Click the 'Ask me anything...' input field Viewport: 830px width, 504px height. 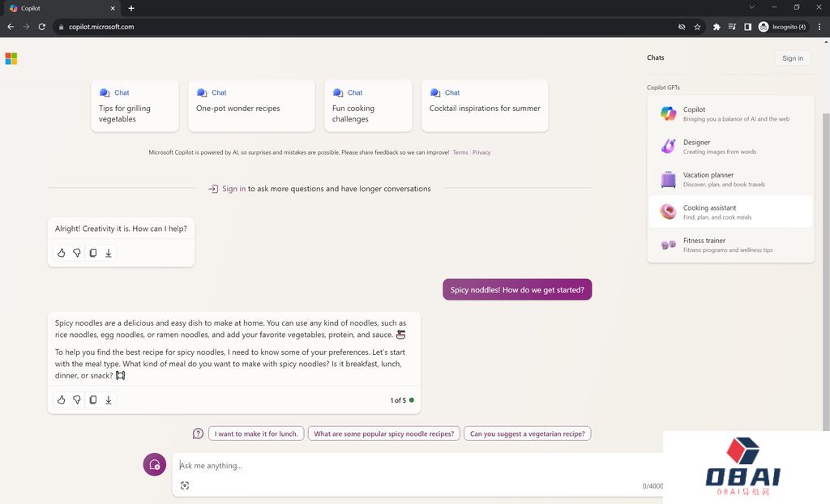pos(405,466)
